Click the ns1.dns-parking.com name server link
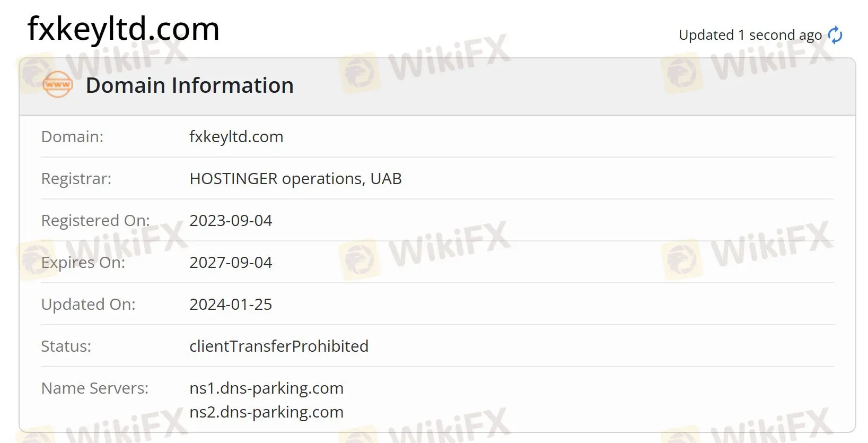 [267, 388]
